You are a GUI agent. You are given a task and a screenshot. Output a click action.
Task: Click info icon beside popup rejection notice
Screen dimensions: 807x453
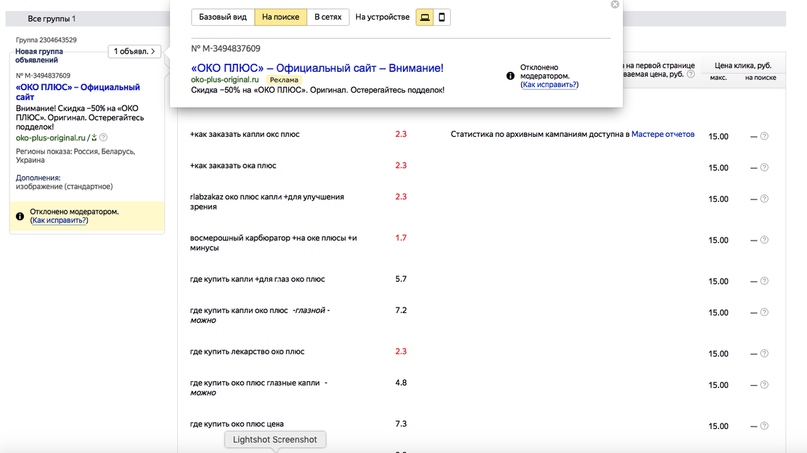tap(510, 76)
